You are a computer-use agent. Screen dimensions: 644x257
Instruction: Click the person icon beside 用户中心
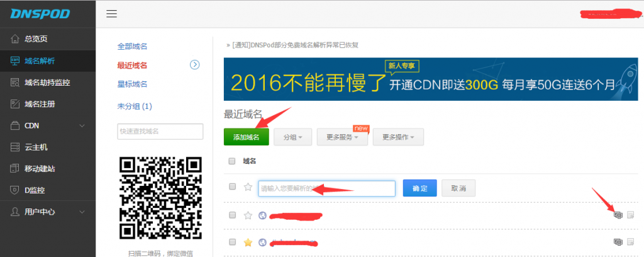click(x=15, y=212)
